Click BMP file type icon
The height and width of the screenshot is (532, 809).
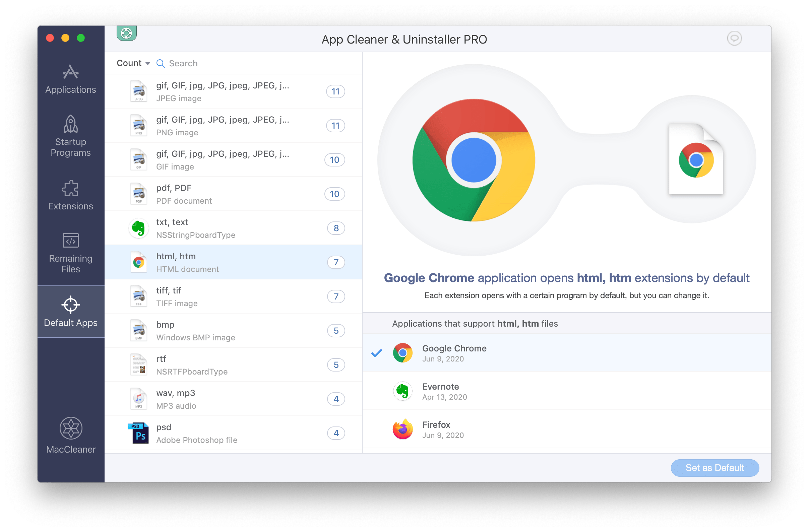(139, 331)
